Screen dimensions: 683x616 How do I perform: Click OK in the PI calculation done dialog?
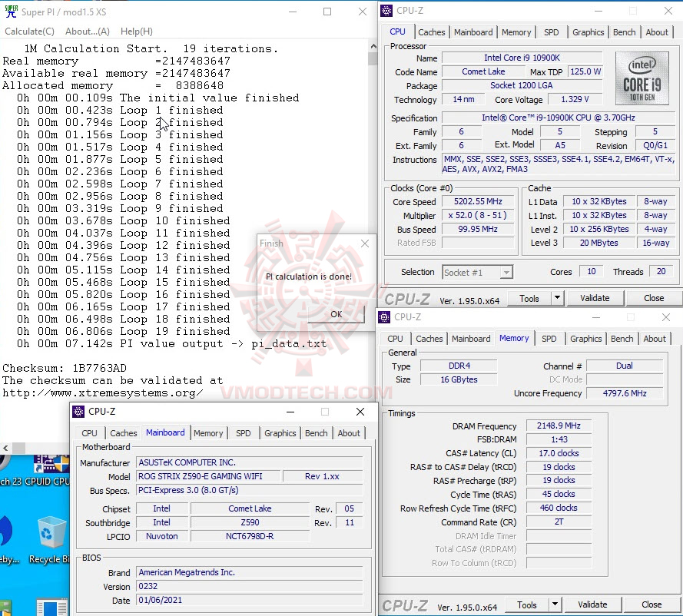[336, 314]
